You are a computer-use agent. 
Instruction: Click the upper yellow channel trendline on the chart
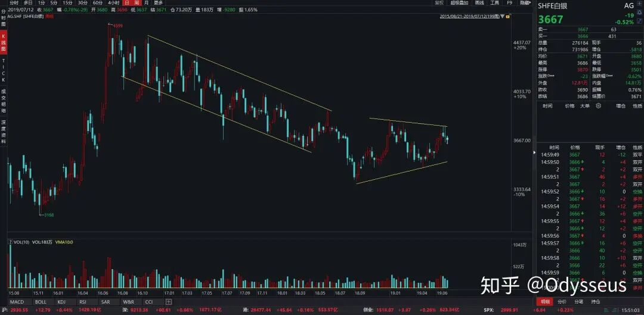(x=239, y=73)
